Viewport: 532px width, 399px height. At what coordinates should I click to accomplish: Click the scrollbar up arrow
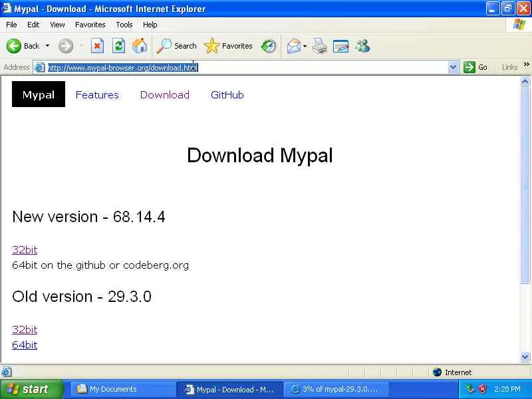click(525, 81)
